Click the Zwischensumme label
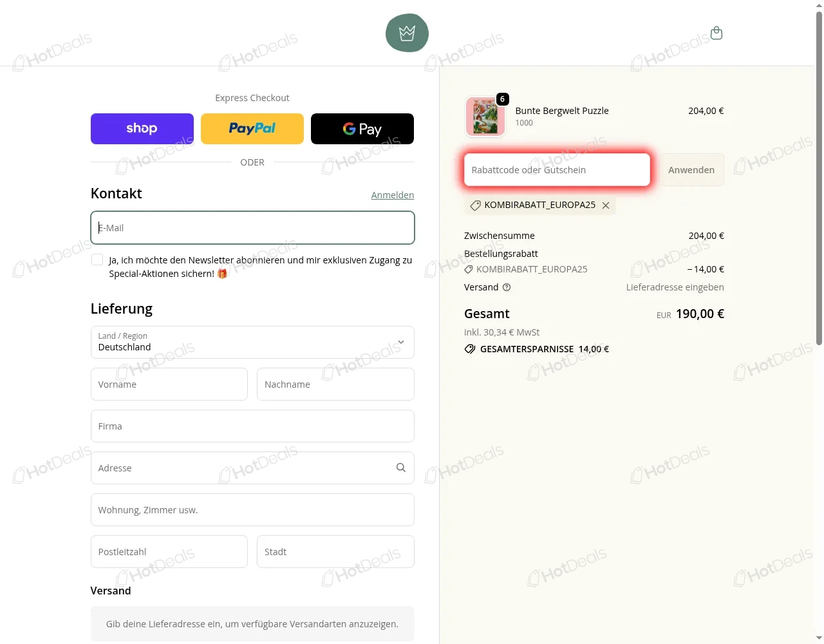Image resolution: width=824 pixels, height=644 pixels. click(500, 236)
